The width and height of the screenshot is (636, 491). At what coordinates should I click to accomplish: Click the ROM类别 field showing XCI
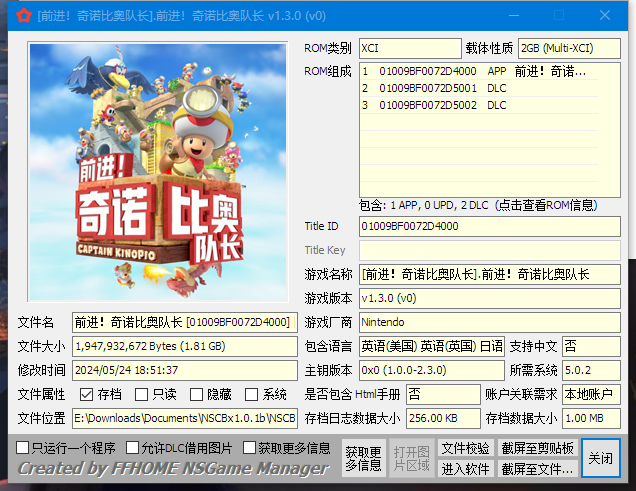(x=410, y=48)
